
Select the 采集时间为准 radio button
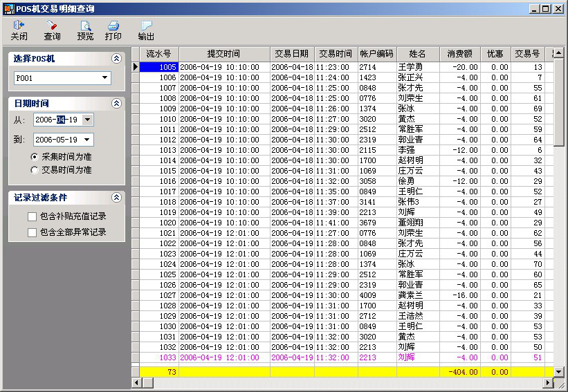tap(35, 157)
